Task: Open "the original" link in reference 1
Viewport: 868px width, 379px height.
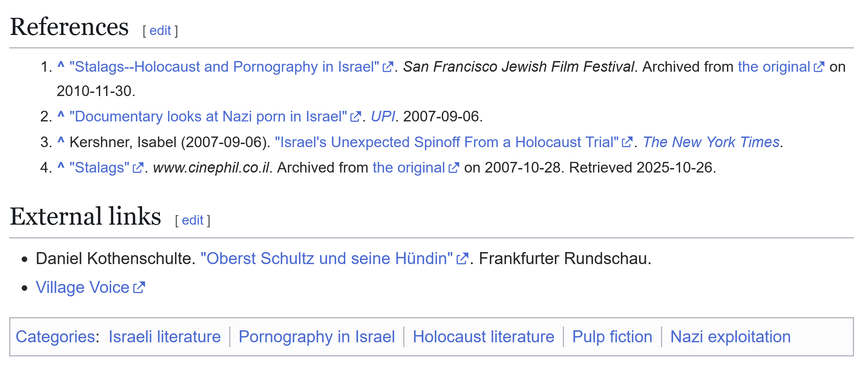Action: pos(774,67)
